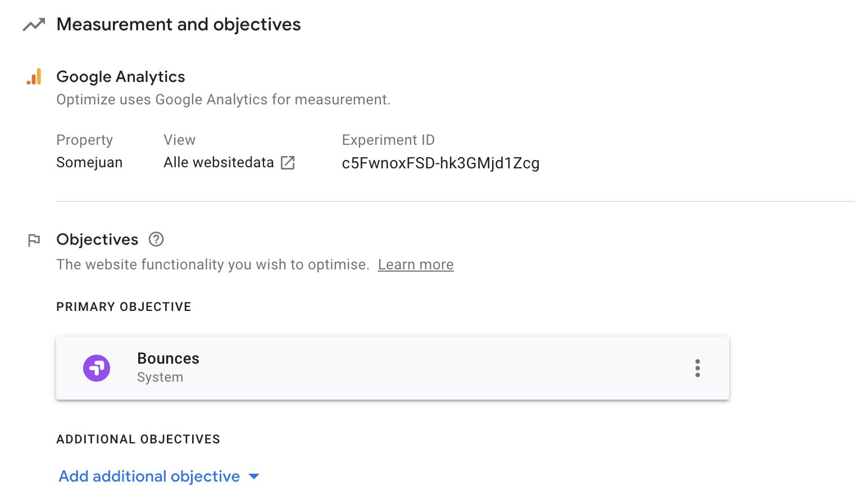Image resolution: width=855 pixels, height=504 pixels.
Task: Click the Experiment ID column label
Action: [x=388, y=140]
